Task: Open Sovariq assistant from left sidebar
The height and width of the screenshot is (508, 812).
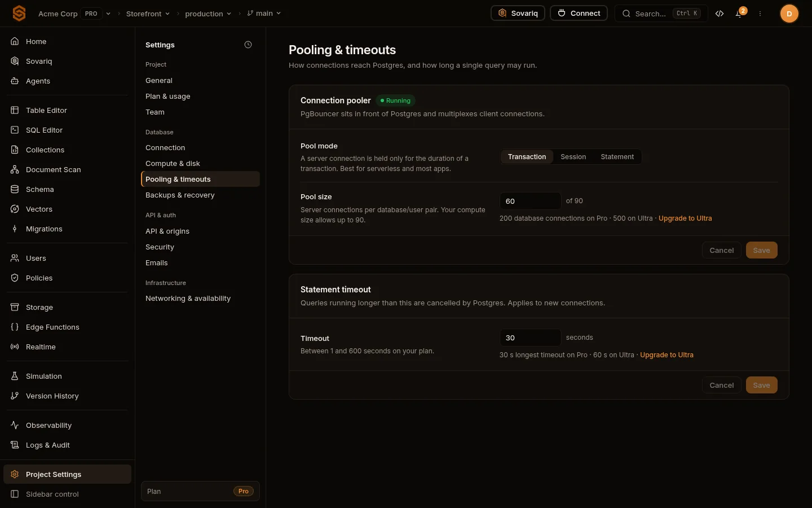Action: 68,61
